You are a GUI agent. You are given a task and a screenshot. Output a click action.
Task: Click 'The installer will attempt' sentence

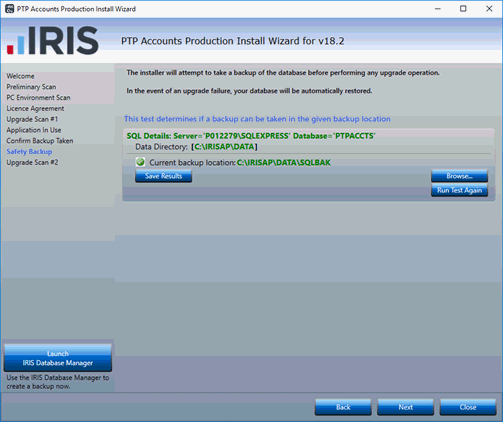[x=283, y=73]
